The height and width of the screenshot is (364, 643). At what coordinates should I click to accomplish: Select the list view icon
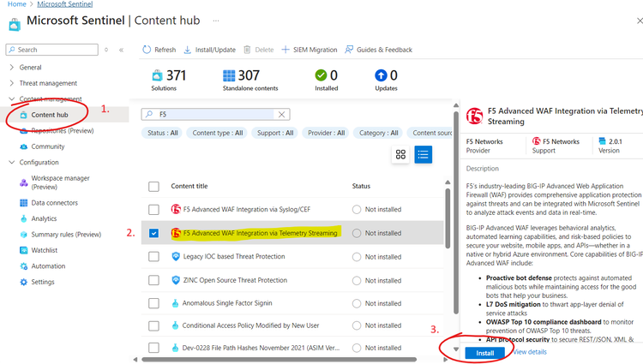point(423,154)
